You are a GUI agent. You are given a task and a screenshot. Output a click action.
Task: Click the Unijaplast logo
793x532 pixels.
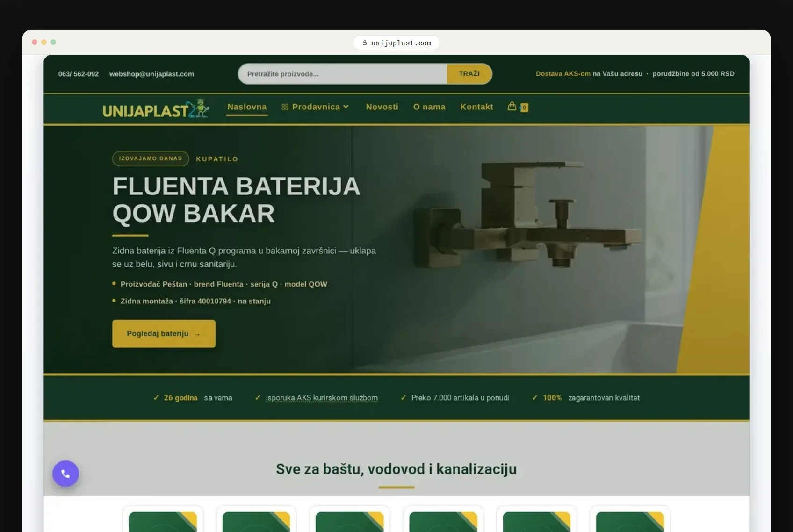pyautogui.click(x=156, y=109)
